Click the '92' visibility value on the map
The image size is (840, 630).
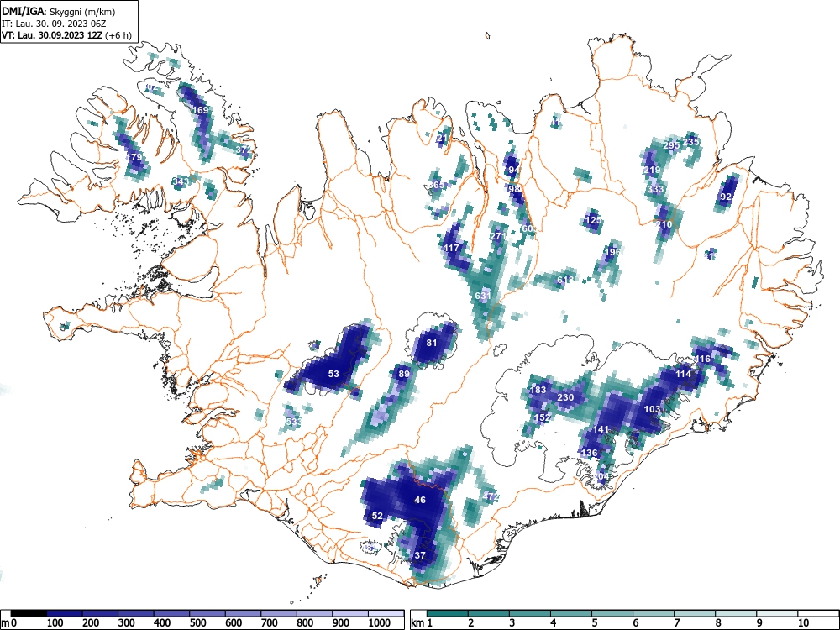coord(726,197)
